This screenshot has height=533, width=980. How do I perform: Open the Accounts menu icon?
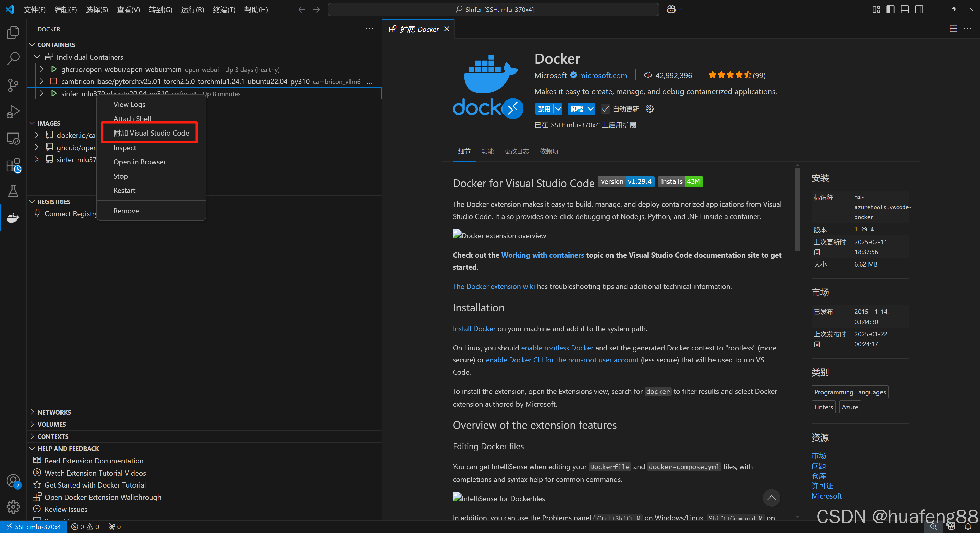click(13, 481)
